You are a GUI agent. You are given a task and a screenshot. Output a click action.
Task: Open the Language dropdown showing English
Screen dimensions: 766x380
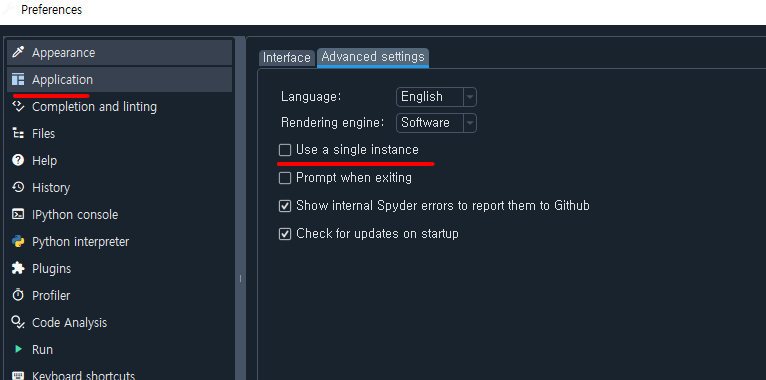436,97
